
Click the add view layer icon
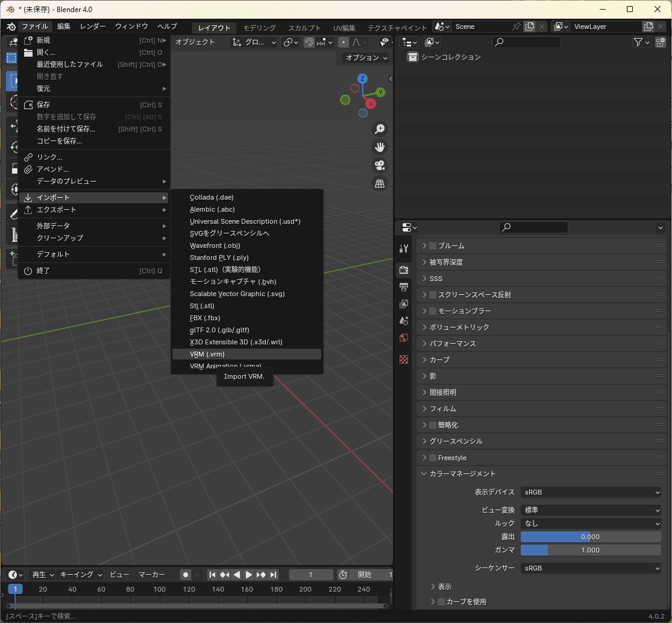pos(648,27)
